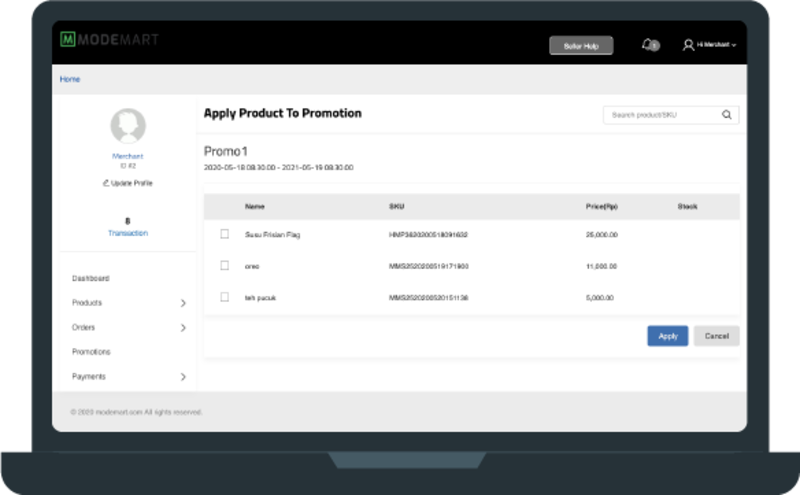Click the merchant avatar picture
This screenshot has height=495, width=800.
(x=128, y=126)
